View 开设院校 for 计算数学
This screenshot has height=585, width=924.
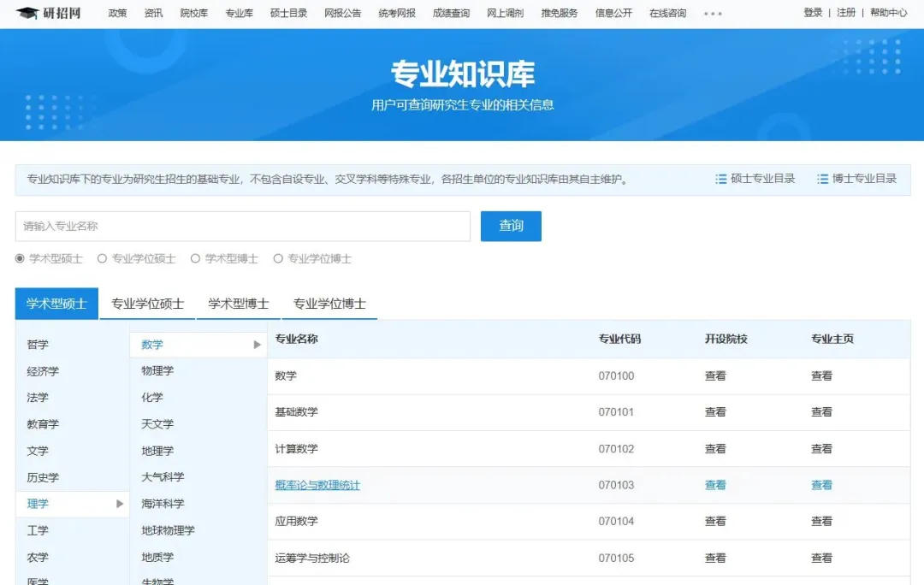pyautogui.click(x=715, y=449)
